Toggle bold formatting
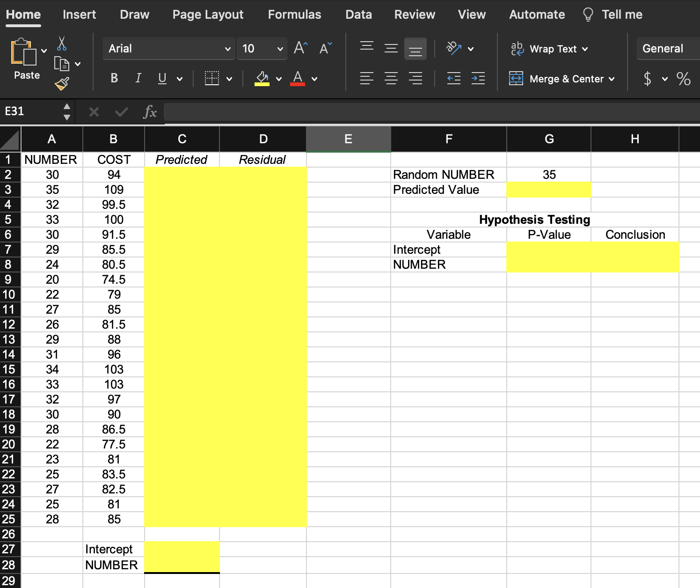This screenshot has height=588, width=700. pyautogui.click(x=114, y=78)
